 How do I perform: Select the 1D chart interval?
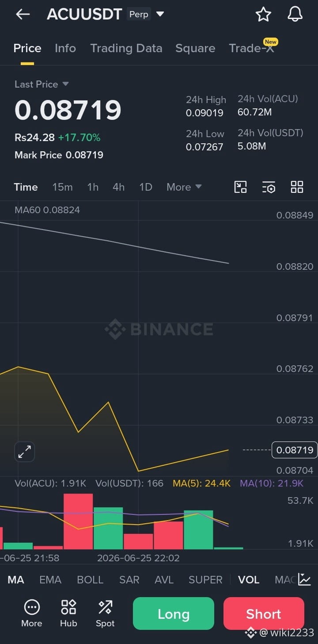(146, 187)
